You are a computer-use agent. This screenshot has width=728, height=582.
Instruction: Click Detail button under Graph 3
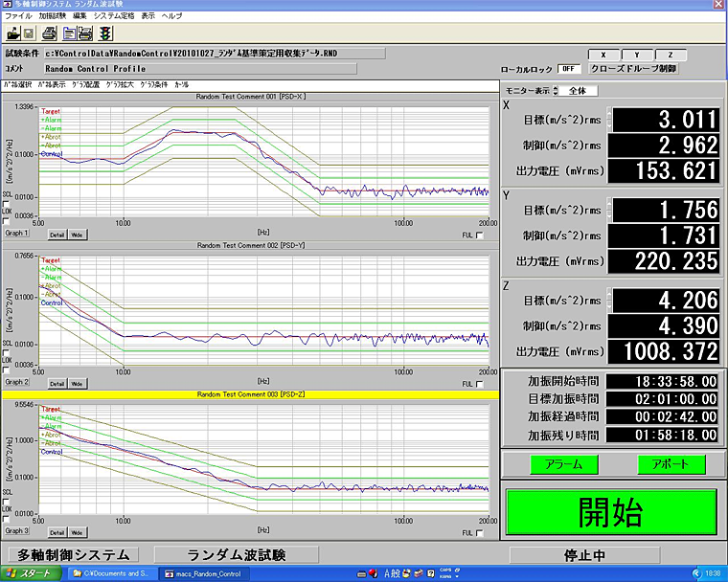[x=57, y=533]
